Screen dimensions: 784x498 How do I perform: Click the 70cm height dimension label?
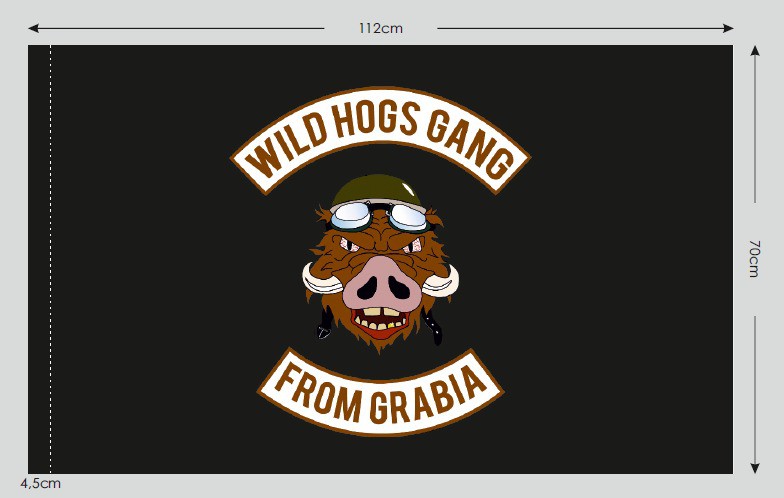coord(754,258)
